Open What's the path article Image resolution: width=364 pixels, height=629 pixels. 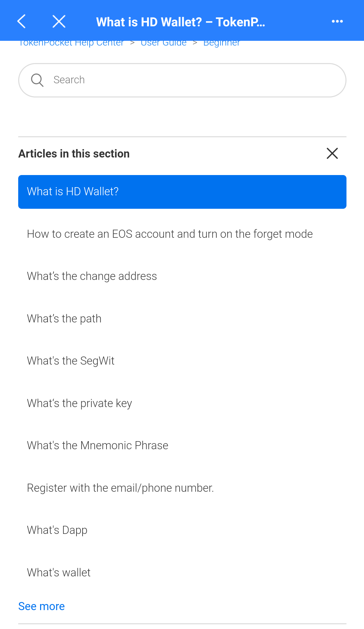click(x=64, y=319)
